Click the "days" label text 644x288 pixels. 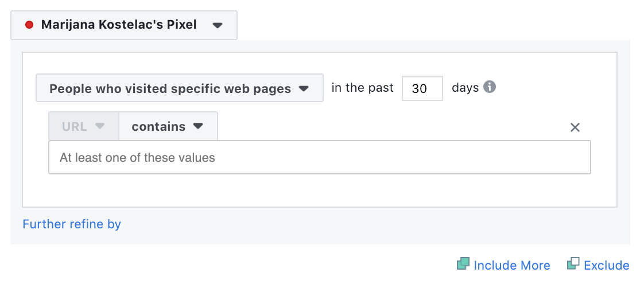(465, 88)
